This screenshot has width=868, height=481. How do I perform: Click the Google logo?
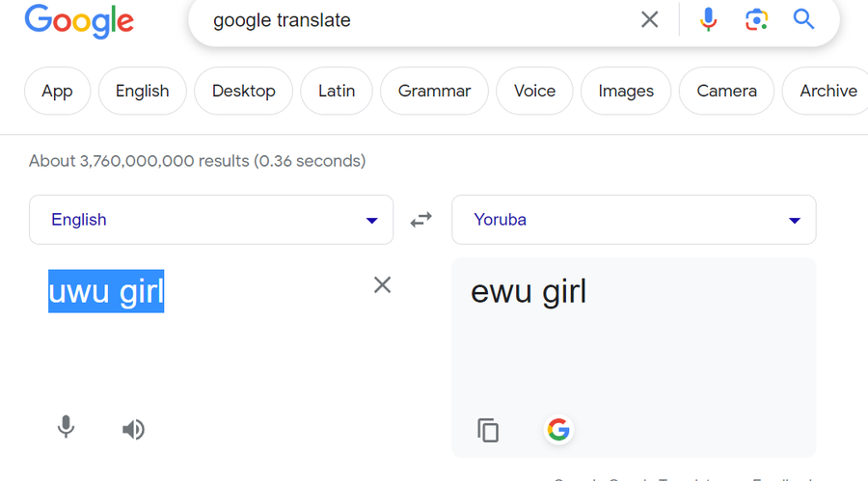tap(79, 21)
